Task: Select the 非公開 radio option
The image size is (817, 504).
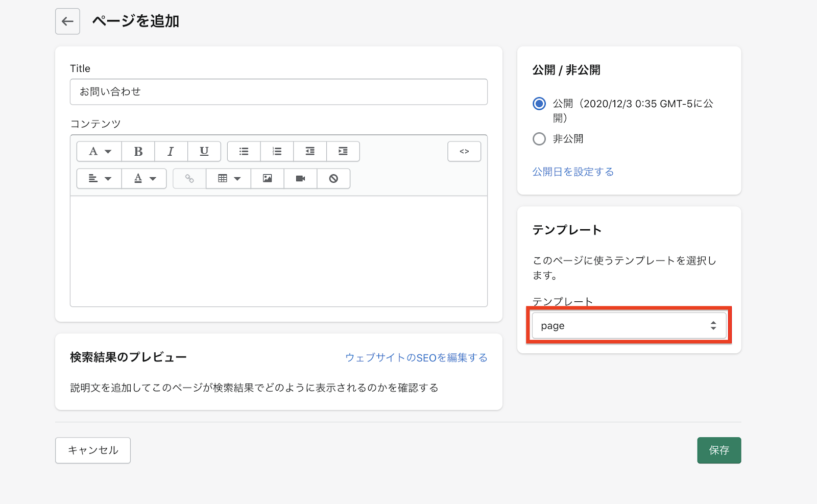Action: pos(539,139)
